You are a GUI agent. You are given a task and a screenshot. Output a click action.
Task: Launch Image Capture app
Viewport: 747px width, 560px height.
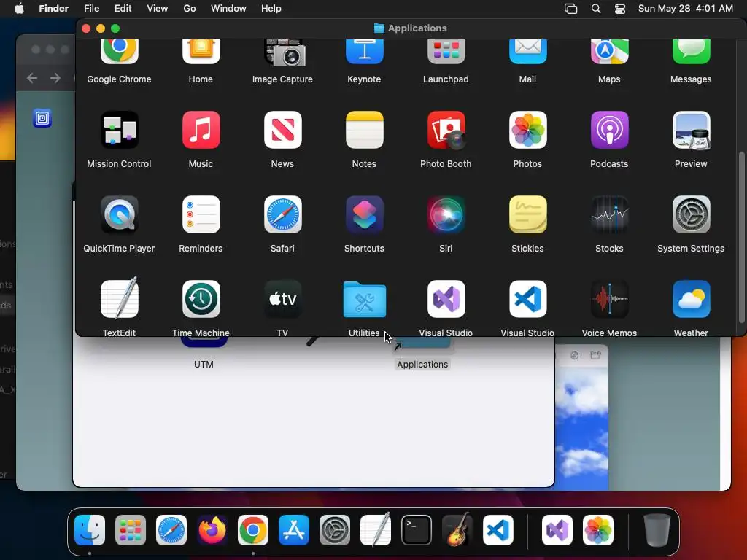click(x=285, y=52)
